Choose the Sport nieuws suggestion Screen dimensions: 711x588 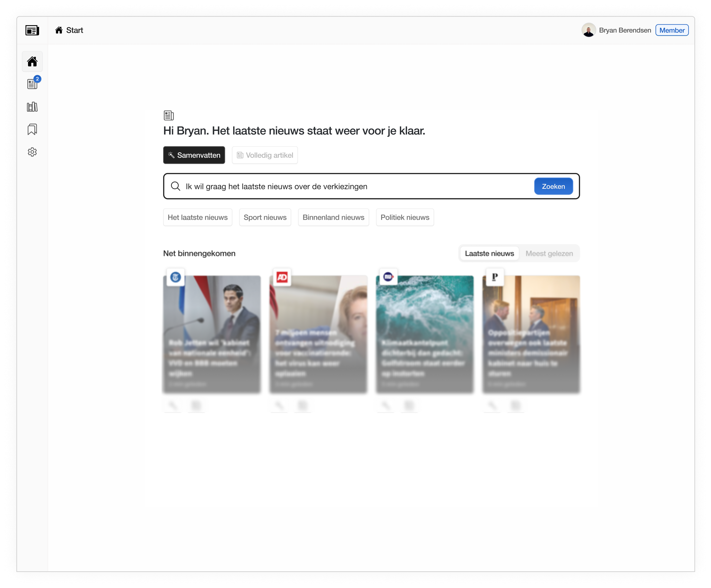265,217
